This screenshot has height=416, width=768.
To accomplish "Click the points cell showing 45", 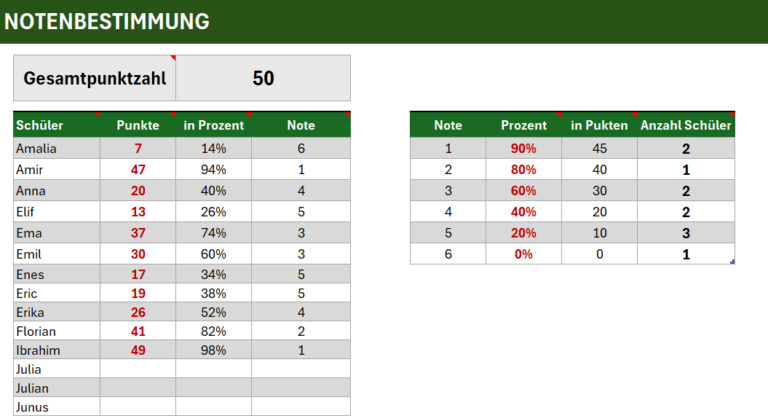I will pyautogui.click(x=599, y=148).
